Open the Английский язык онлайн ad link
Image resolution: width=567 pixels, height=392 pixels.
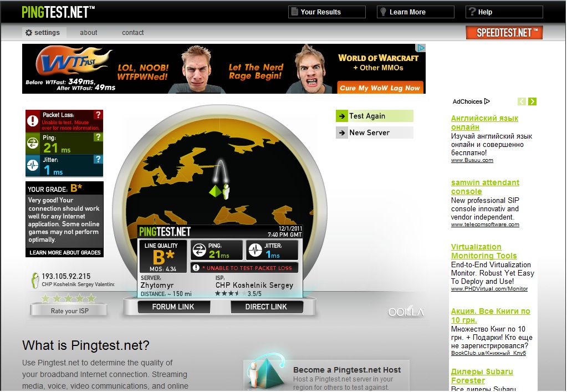click(484, 123)
